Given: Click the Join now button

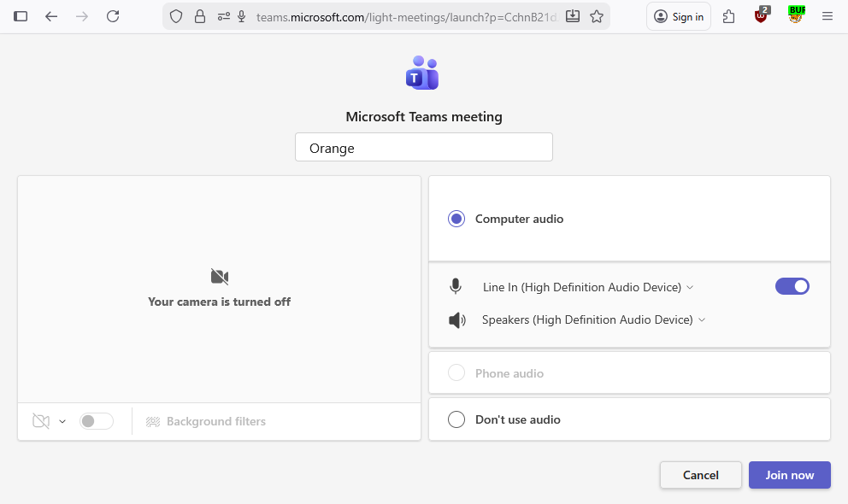Looking at the screenshot, I should click(789, 475).
